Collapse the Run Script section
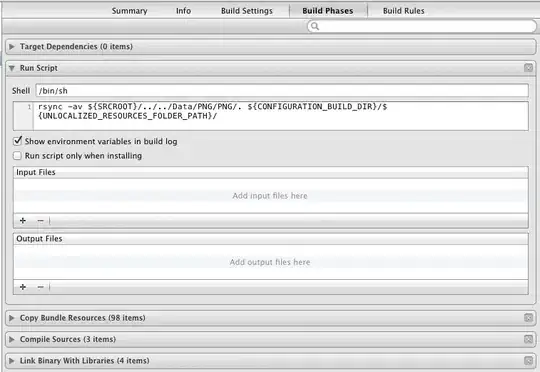This screenshot has height=372, width=540. coord(12,68)
